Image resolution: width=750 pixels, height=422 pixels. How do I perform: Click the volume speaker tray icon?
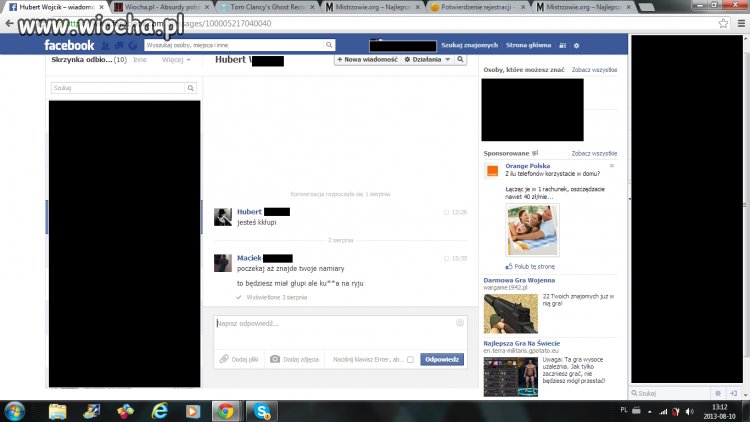pos(689,411)
